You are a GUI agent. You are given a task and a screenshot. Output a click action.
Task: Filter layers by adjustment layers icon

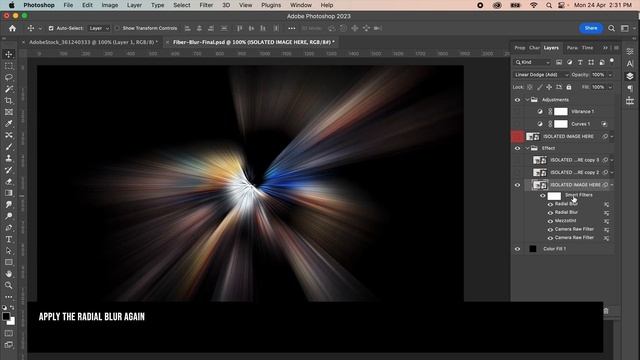[569, 62]
